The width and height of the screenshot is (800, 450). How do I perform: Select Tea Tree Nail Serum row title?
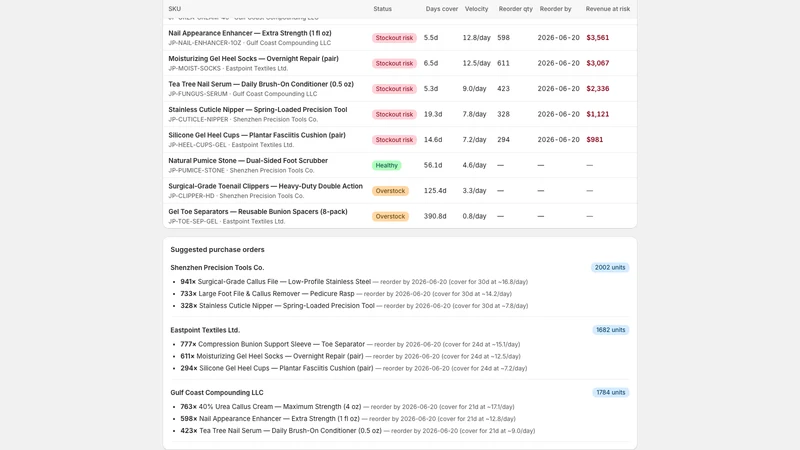pyautogui.click(x=261, y=84)
